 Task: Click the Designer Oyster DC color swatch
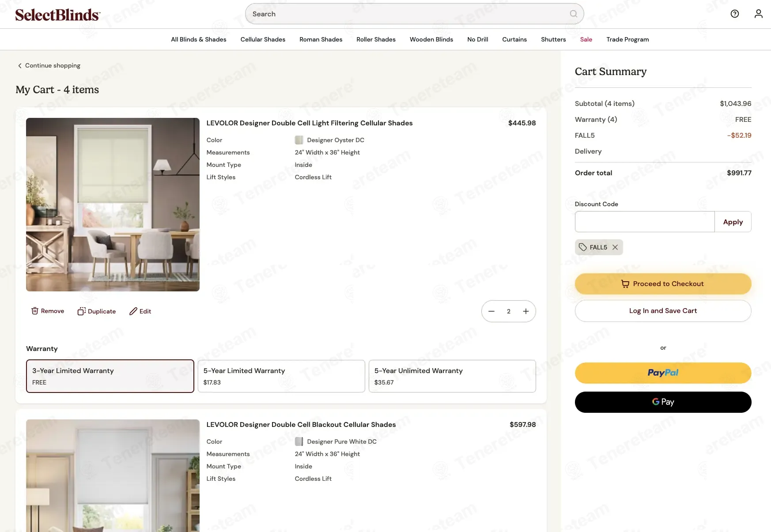(299, 140)
